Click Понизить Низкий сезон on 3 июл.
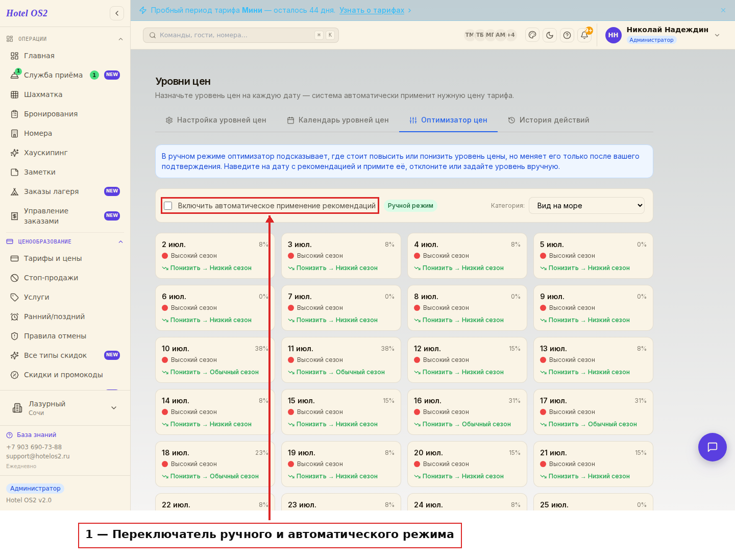The width and height of the screenshot is (735, 560). pyautogui.click(x=333, y=268)
